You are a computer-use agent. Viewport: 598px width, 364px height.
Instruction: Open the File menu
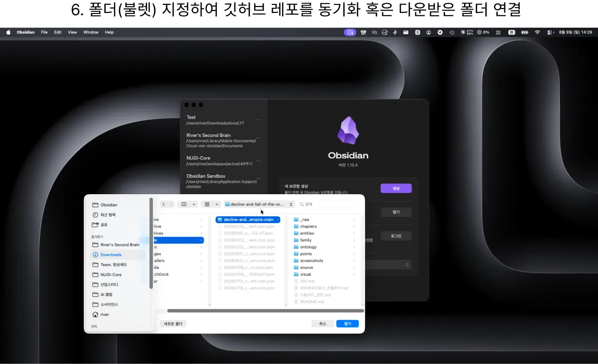44,32
